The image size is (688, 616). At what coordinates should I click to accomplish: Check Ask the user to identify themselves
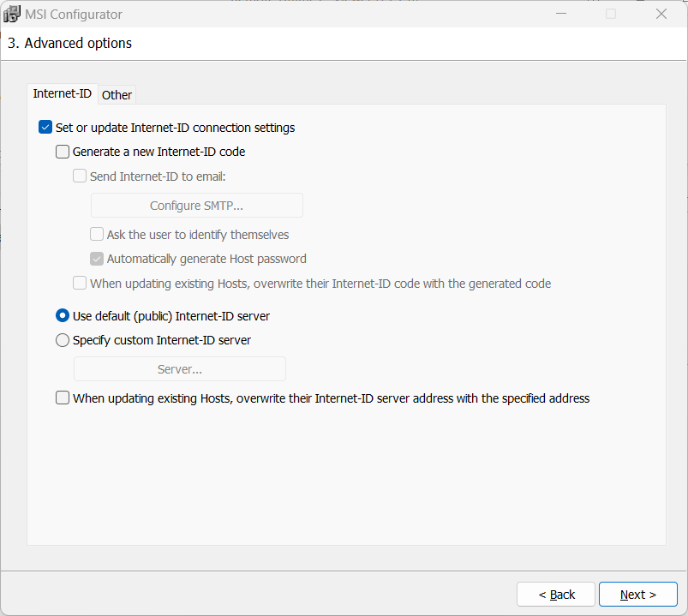tap(97, 235)
